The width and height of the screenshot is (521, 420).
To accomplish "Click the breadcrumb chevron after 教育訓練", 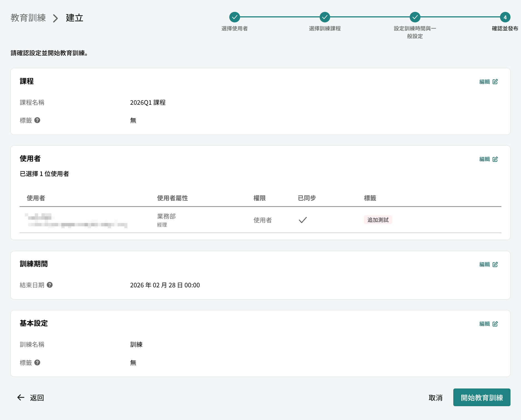I will coord(56,18).
